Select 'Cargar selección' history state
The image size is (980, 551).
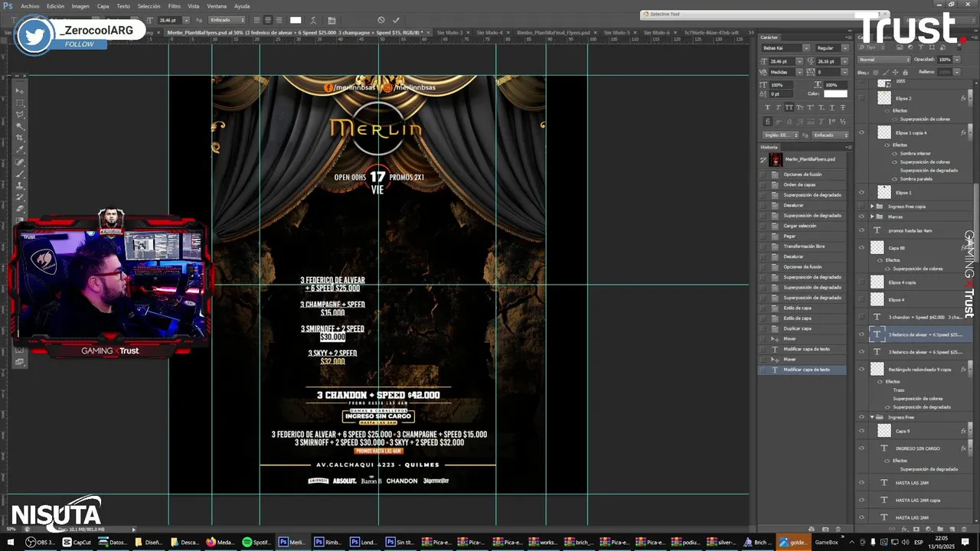click(x=799, y=226)
